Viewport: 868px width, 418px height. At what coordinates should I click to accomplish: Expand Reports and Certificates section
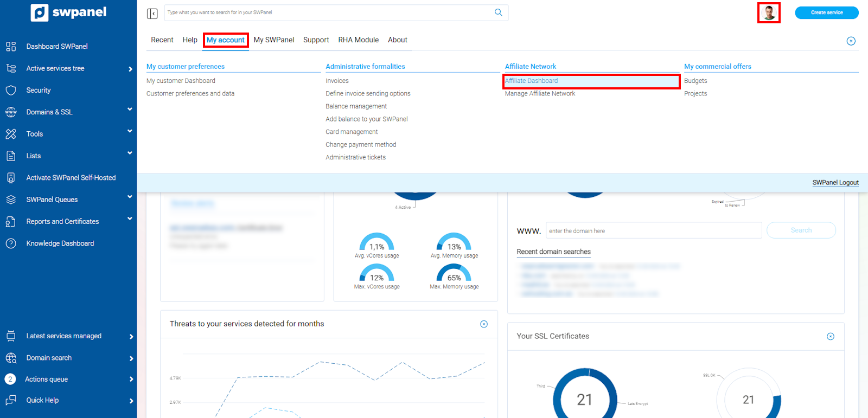pyautogui.click(x=130, y=219)
